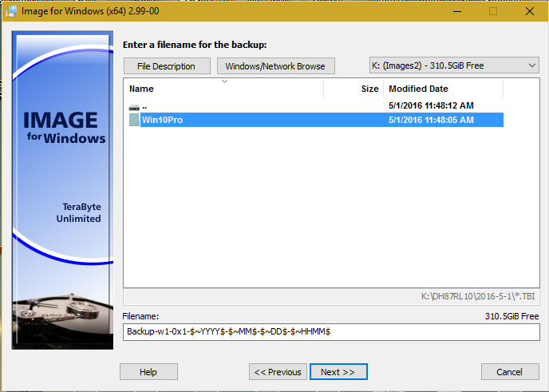The image size is (549, 392).
Task: Sort the list by Size column
Action: 353,89
